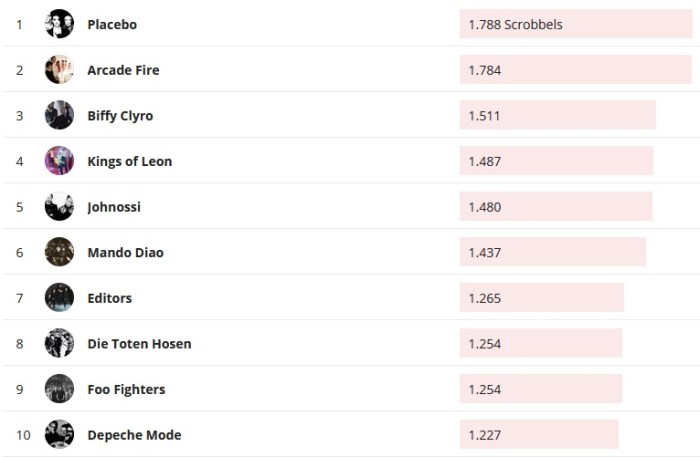Viewport: 700px width, 457px height.
Task: Click the 1.227 scrobble bar
Action: pos(538,435)
